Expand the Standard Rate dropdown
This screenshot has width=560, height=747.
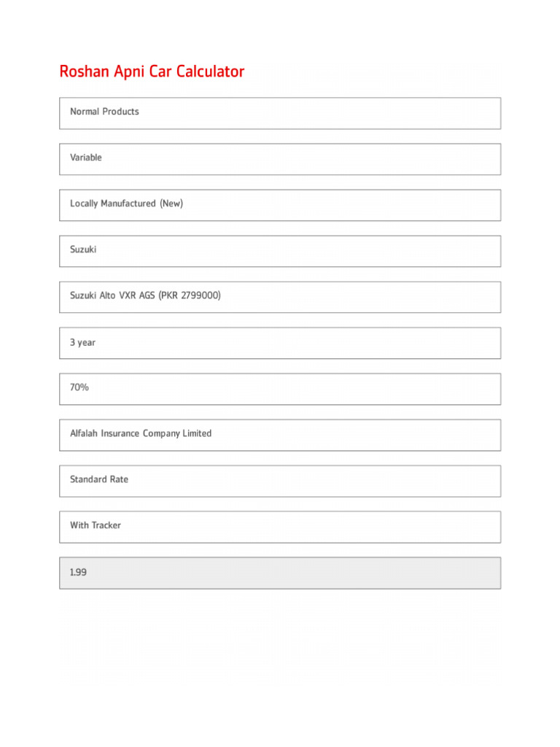[x=280, y=481]
